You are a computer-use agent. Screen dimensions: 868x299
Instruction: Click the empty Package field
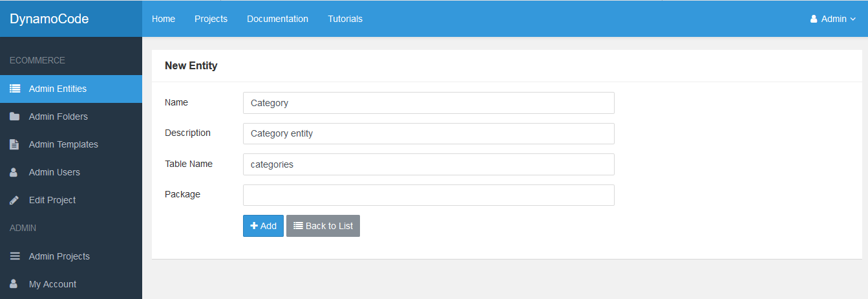coord(429,195)
